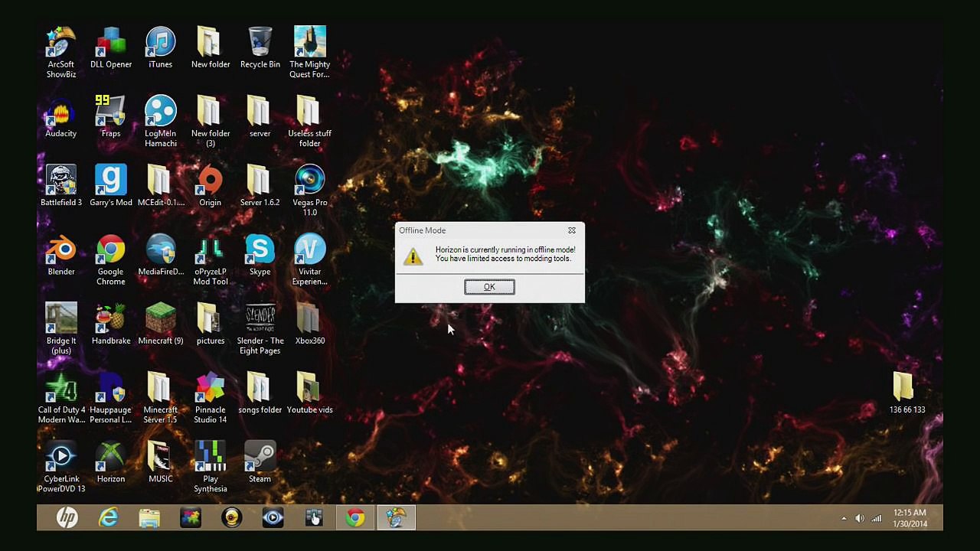Select the Skype desktop shortcut

tap(260, 254)
